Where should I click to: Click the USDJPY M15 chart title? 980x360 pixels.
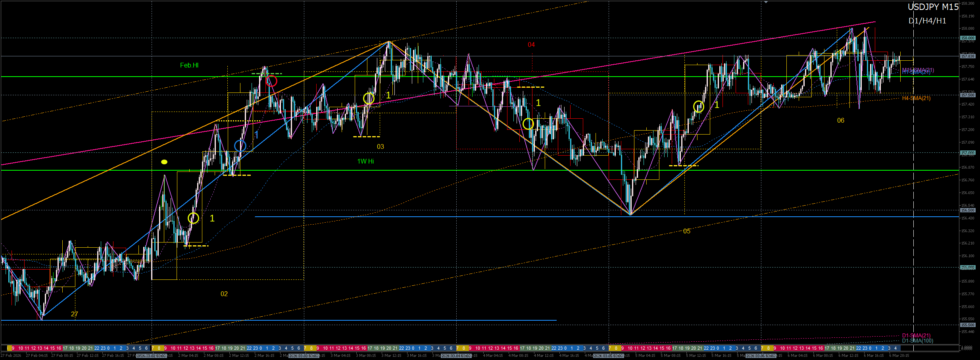[933, 7]
